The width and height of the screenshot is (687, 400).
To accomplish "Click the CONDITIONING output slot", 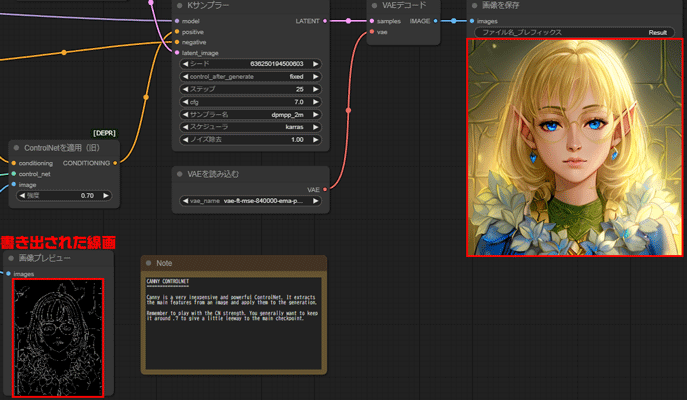I will pyautogui.click(x=115, y=163).
